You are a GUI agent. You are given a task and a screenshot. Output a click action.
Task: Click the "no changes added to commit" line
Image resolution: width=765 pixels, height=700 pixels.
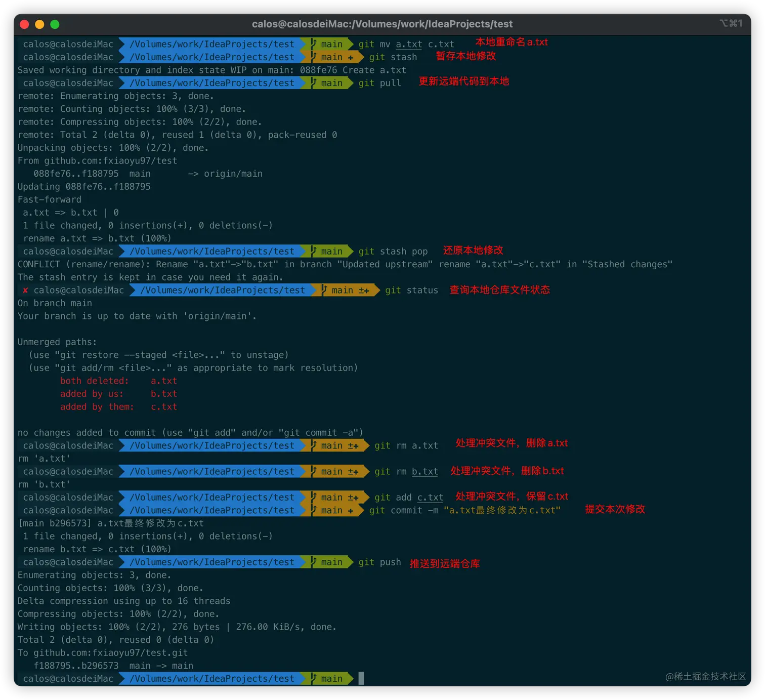(190, 433)
